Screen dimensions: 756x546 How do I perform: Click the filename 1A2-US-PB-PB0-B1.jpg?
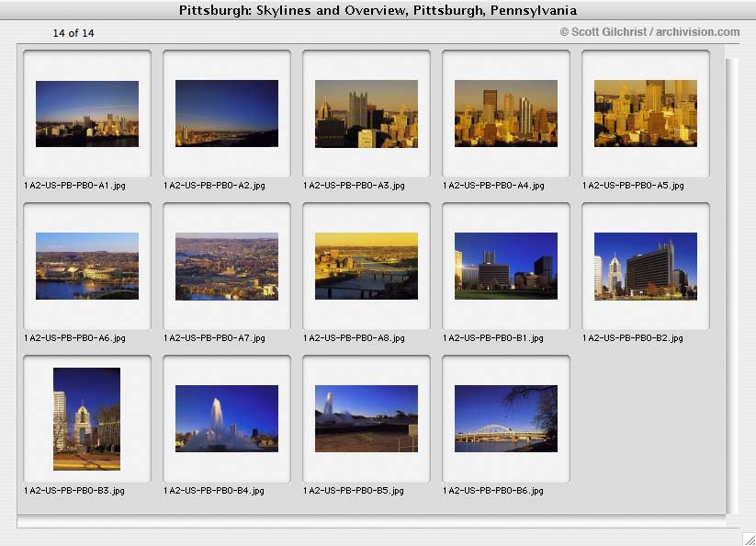493,338
